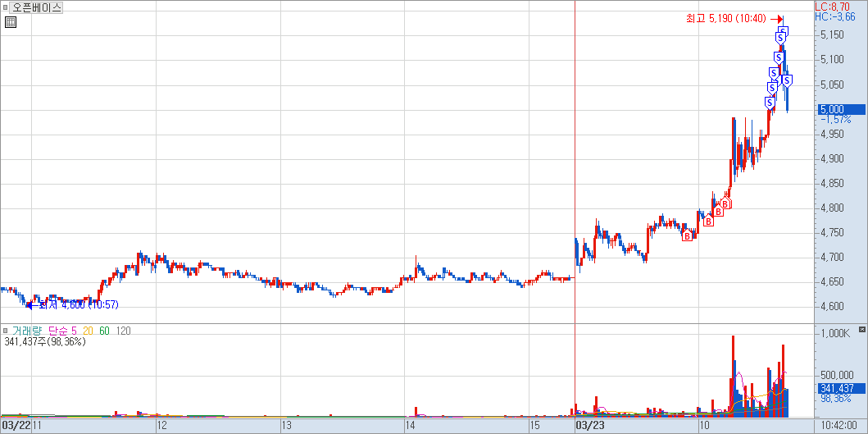Click the 4,900 price axis label
This screenshot has width=868, height=434.
click(832, 158)
